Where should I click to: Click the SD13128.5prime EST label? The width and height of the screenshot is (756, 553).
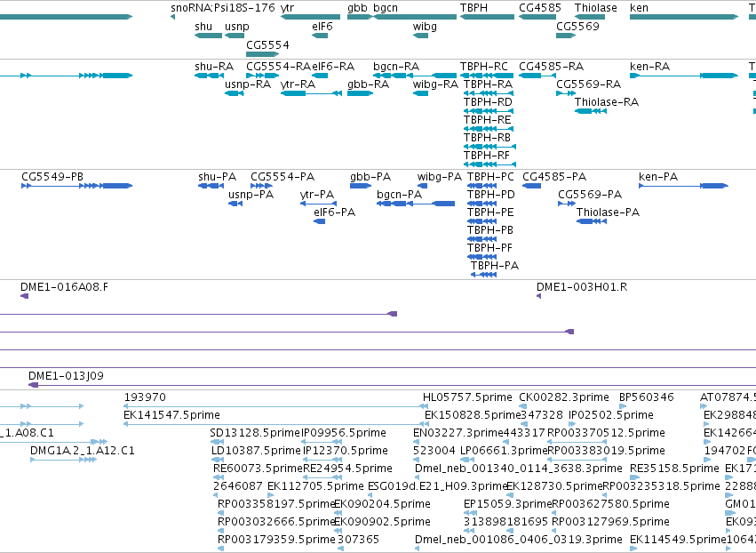[x=255, y=433]
